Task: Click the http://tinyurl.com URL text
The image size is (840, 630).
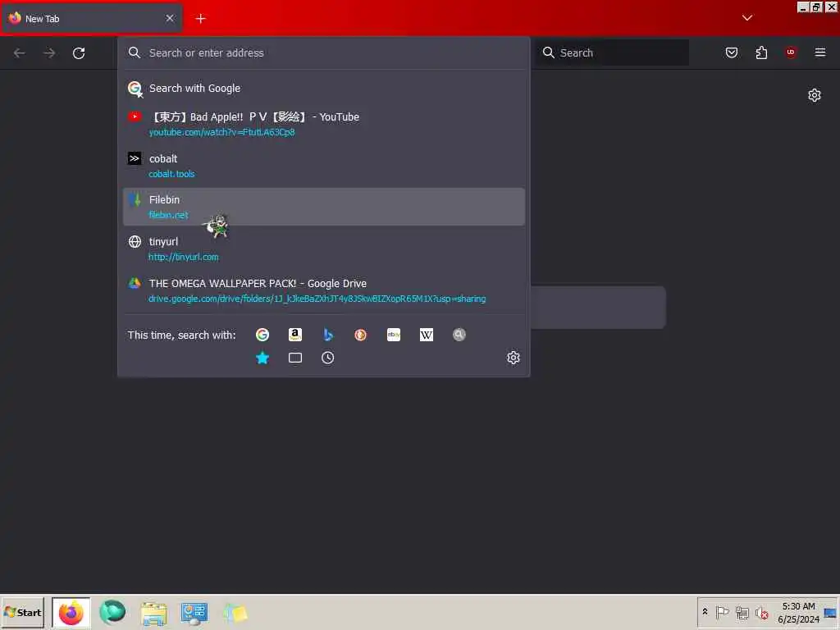Action: (x=183, y=257)
